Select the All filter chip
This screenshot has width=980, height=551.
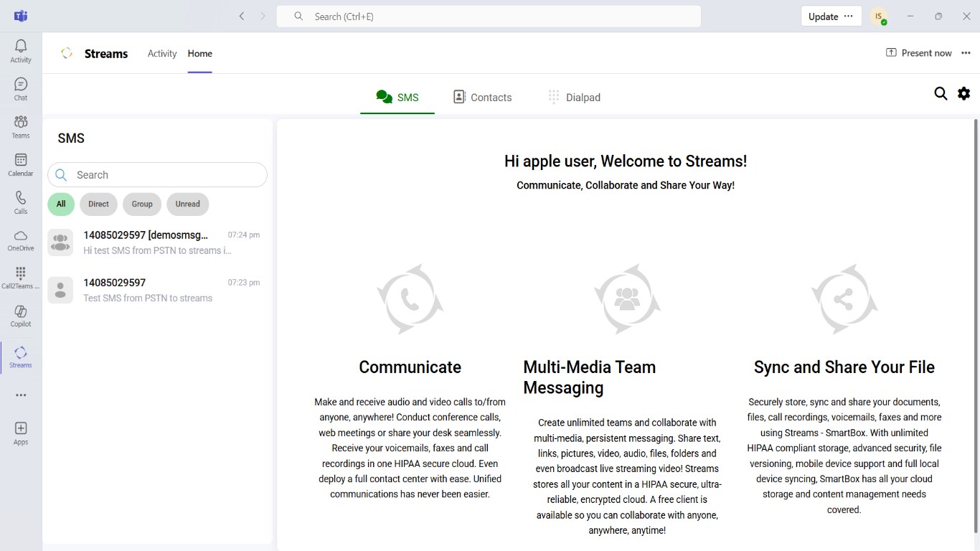click(x=61, y=204)
